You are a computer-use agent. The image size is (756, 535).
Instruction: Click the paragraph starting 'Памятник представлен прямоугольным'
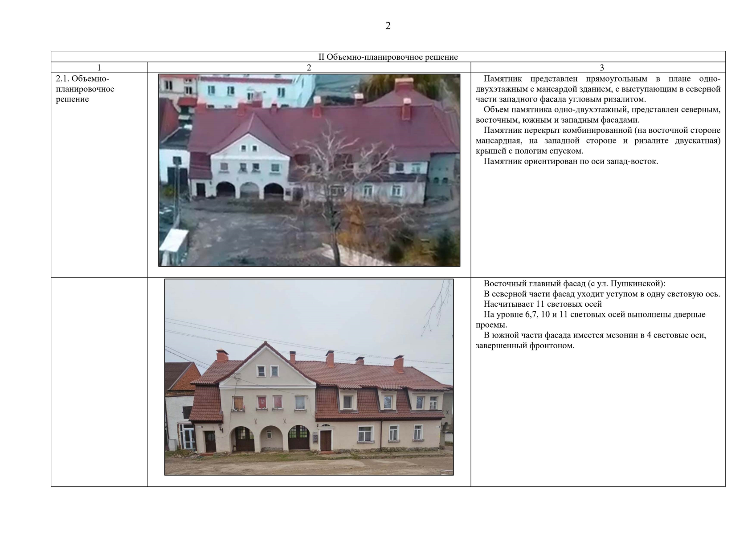598,89
